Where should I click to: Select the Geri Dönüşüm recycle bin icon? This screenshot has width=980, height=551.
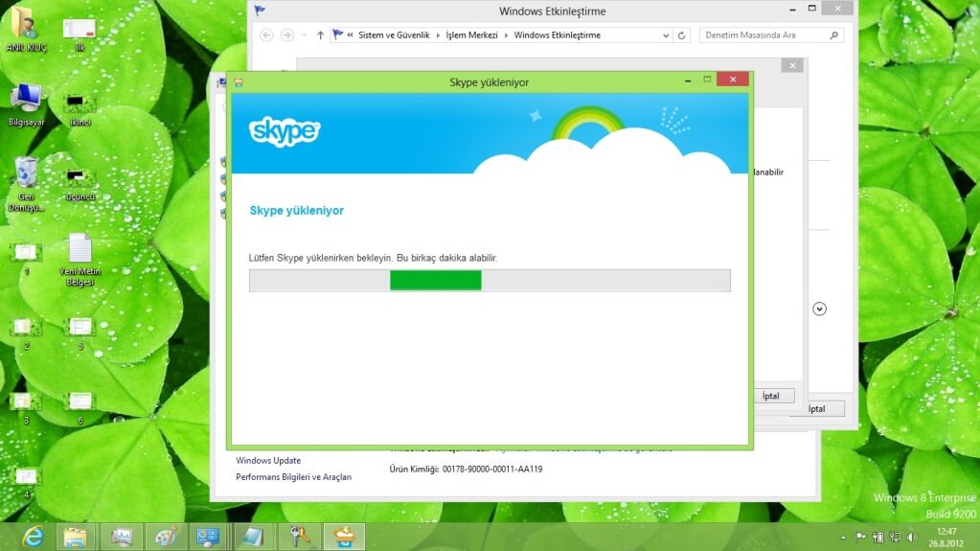click(x=26, y=179)
